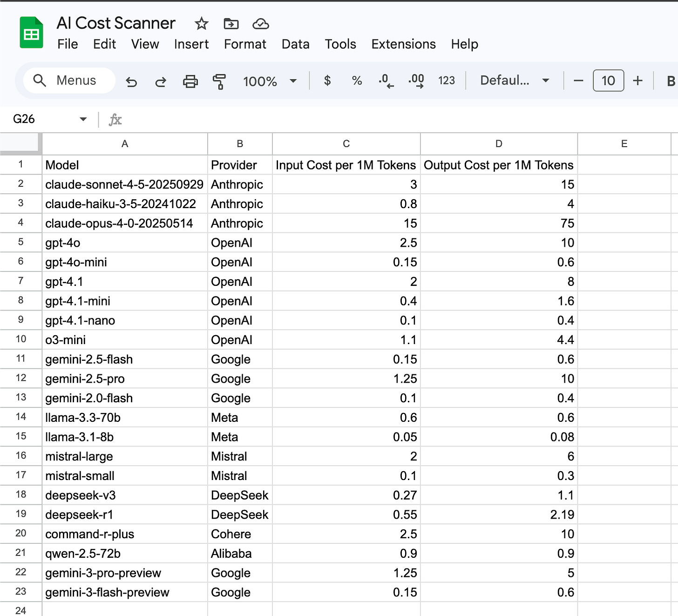Open the Help menu
Image resolution: width=678 pixels, height=616 pixels.
(464, 44)
